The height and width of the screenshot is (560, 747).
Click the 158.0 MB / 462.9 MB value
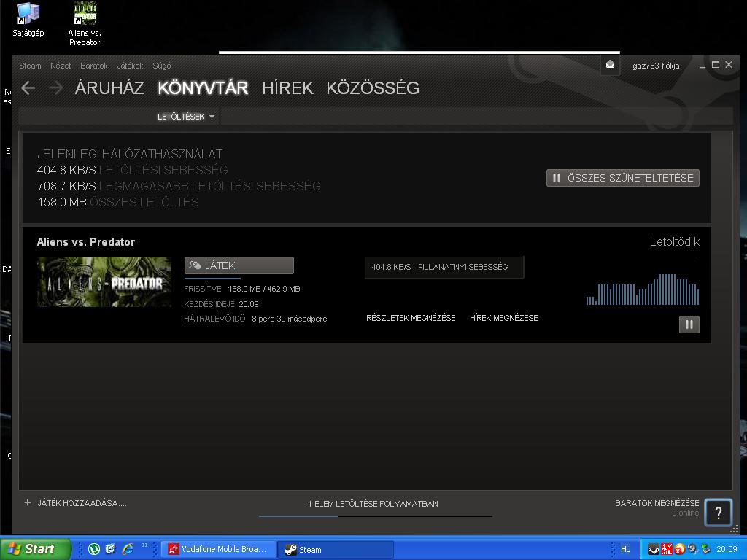click(264, 289)
